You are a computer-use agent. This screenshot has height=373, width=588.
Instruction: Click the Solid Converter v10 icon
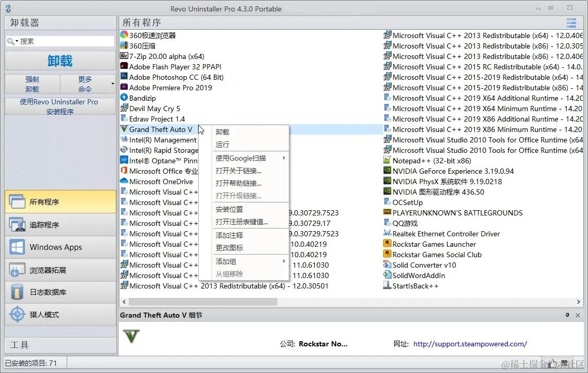[x=387, y=264]
